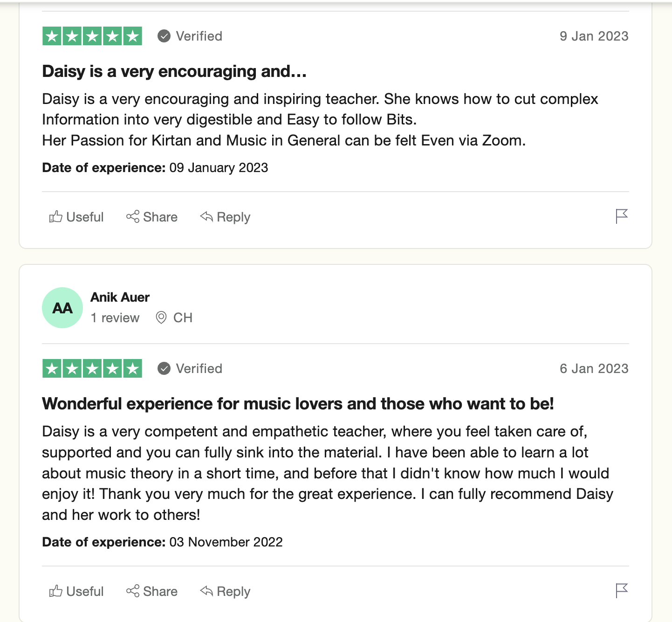Screen dimensions: 672x622
Task: Click Verified checkmark badge on 6 Jan review
Action: coord(164,368)
